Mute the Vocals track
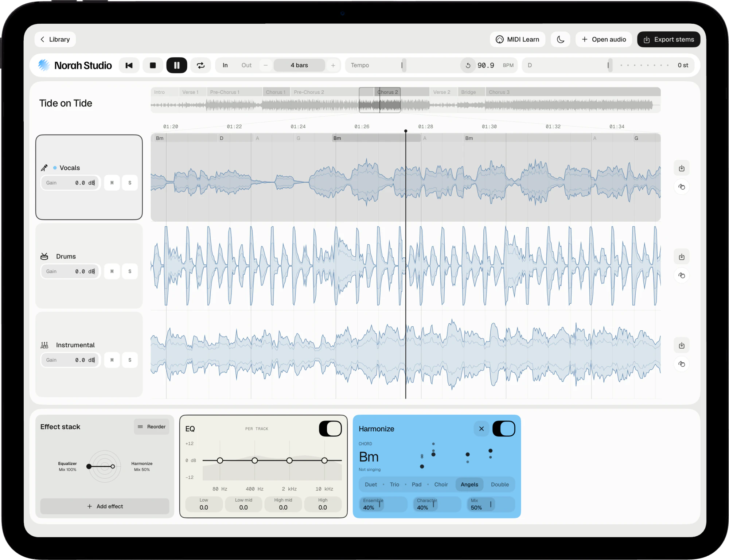 112,183
